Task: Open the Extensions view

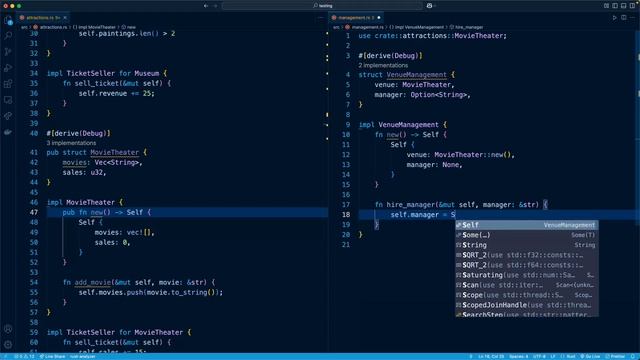Action: coord(8,84)
